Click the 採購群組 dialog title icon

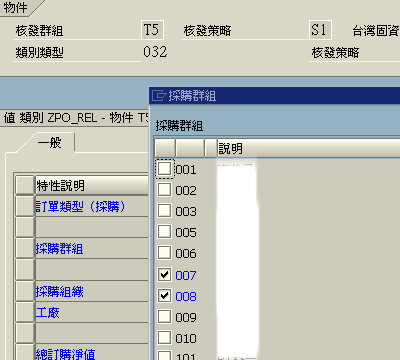159,96
